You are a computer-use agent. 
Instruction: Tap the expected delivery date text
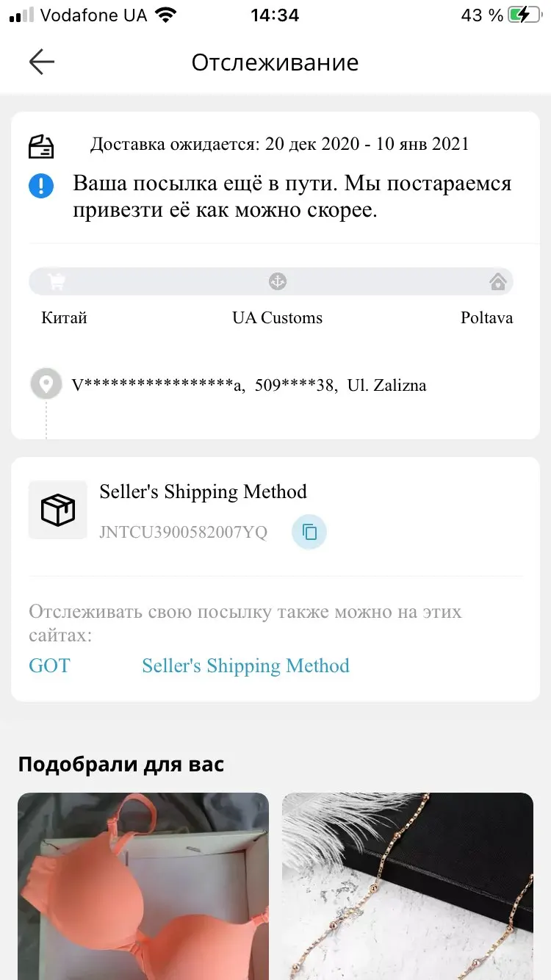pyautogui.click(x=279, y=144)
